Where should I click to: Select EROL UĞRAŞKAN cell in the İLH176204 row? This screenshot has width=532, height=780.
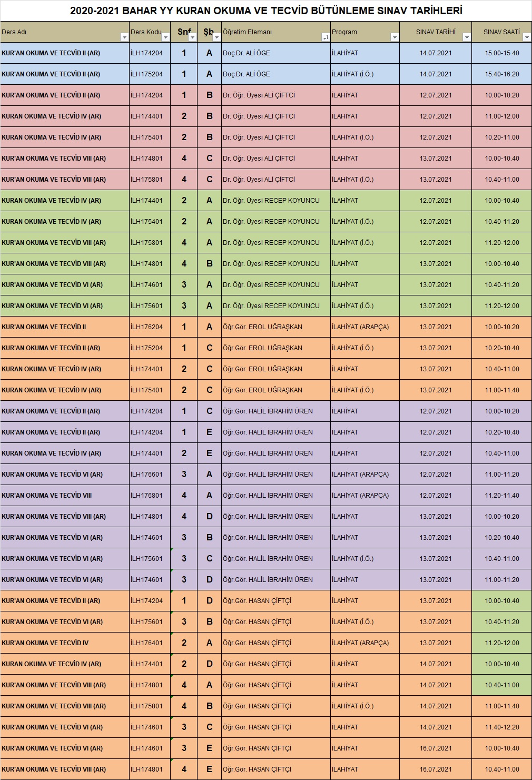[x=276, y=327]
